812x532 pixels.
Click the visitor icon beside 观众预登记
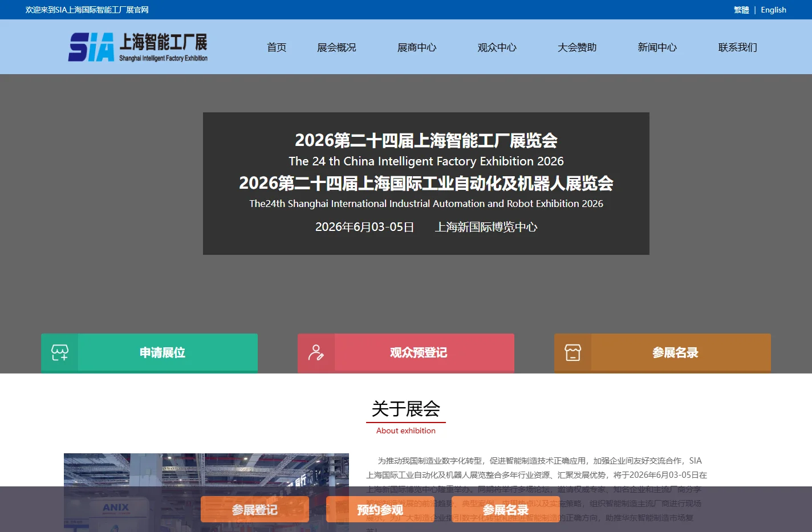[x=316, y=352]
